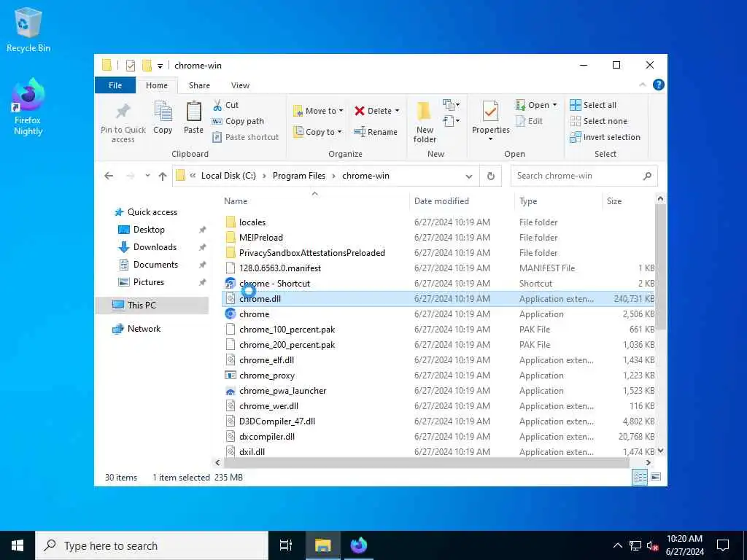Image resolution: width=747 pixels, height=560 pixels.
Task: Click the Pin to Quick access icon
Action: click(x=123, y=112)
